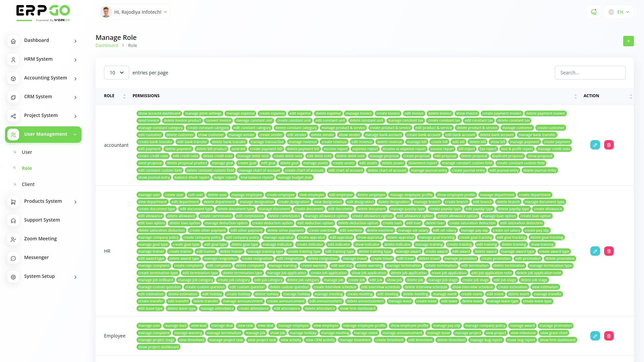Click the Support System headset icon
Screen dimensions: 644x362
click(13, 220)
